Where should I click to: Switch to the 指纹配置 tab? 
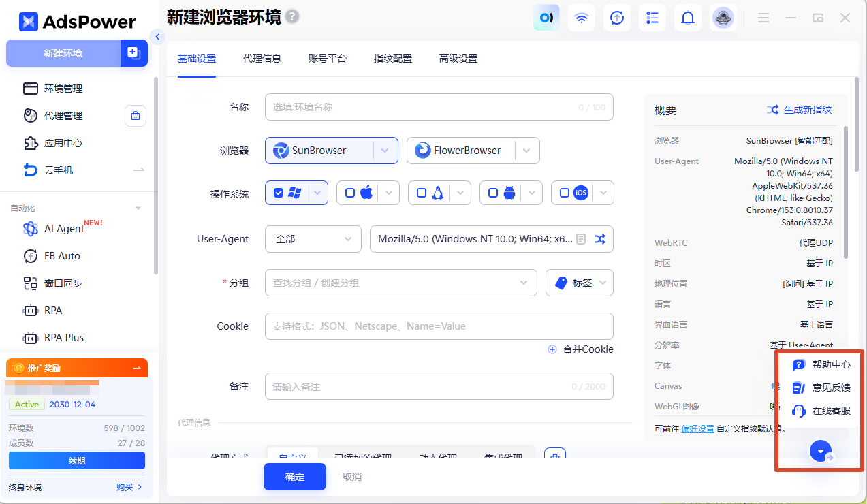point(393,59)
